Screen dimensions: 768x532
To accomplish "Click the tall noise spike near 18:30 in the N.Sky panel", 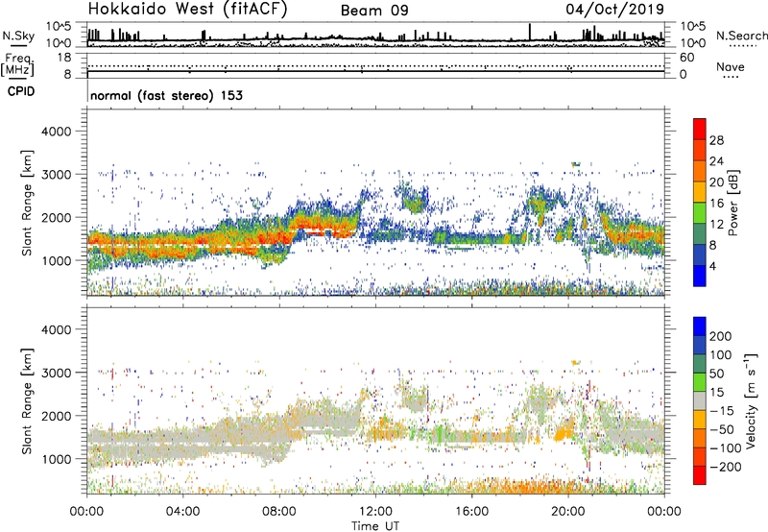I will pyautogui.click(x=530, y=32).
